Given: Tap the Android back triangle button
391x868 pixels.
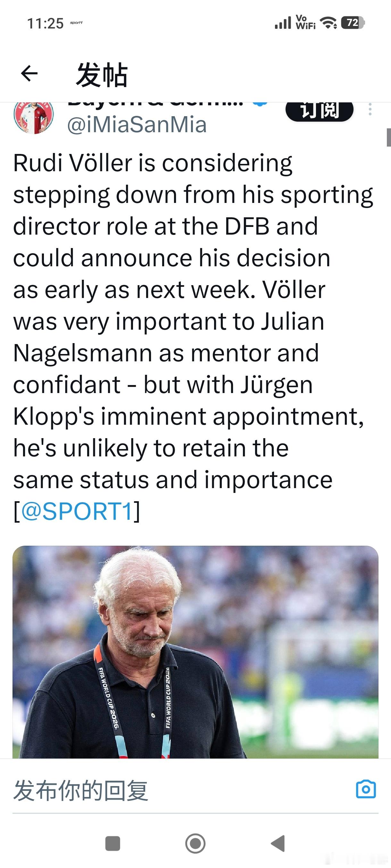Looking at the screenshot, I should 278,844.
